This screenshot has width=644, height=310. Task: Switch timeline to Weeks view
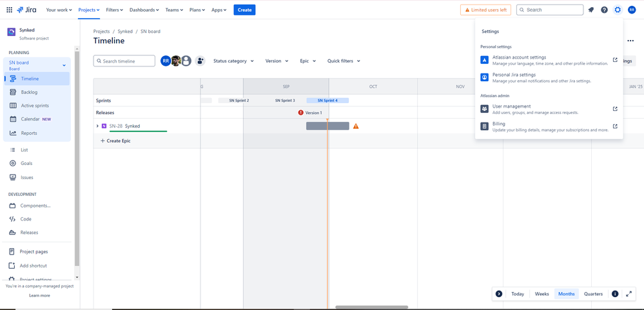pyautogui.click(x=542, y=294)
